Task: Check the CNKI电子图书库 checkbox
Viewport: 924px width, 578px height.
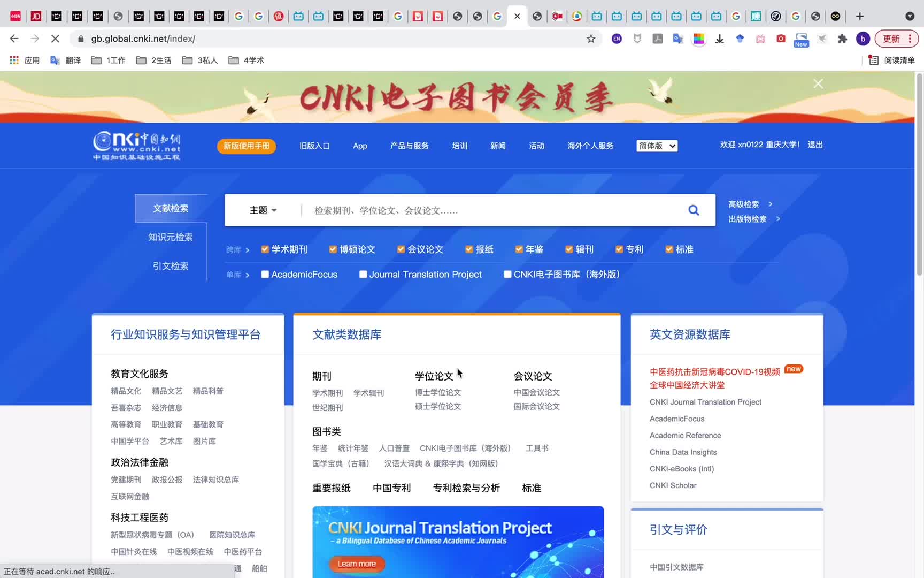Action: point(507,275)
